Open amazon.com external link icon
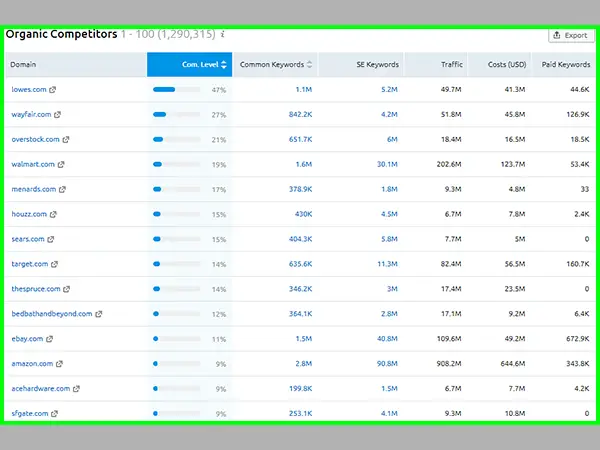600x450 pixels. click(x=59, y=364)
